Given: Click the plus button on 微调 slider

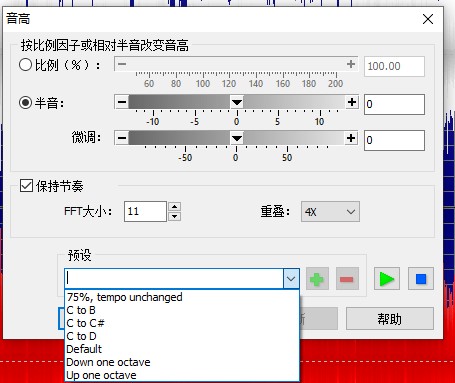Looking at the screenshot, I should click(351, 138).
